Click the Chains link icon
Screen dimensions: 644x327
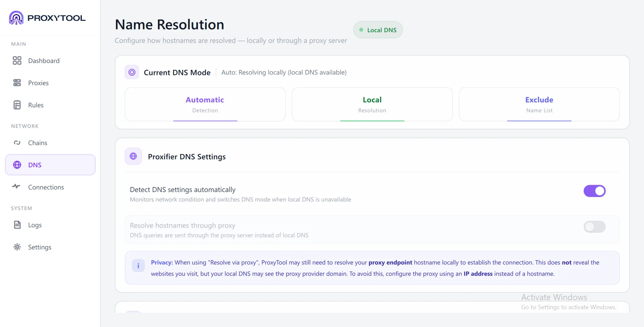point(17,143)
